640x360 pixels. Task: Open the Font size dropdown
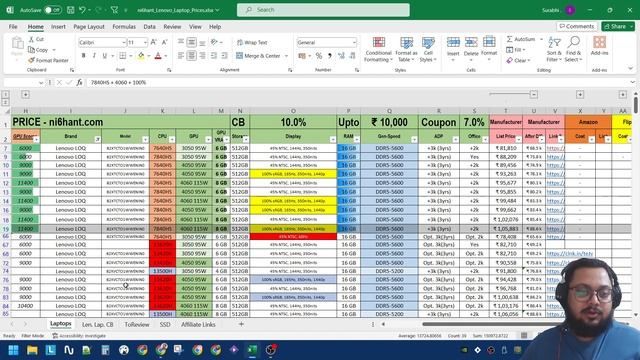pos(145,42)
